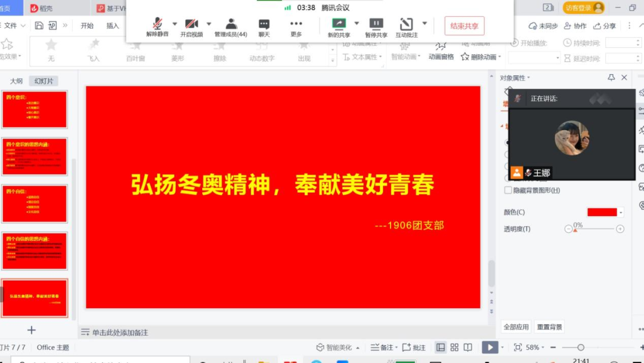
Task: Switch to slide sorter grid view
Action: [x=454, y=347]
